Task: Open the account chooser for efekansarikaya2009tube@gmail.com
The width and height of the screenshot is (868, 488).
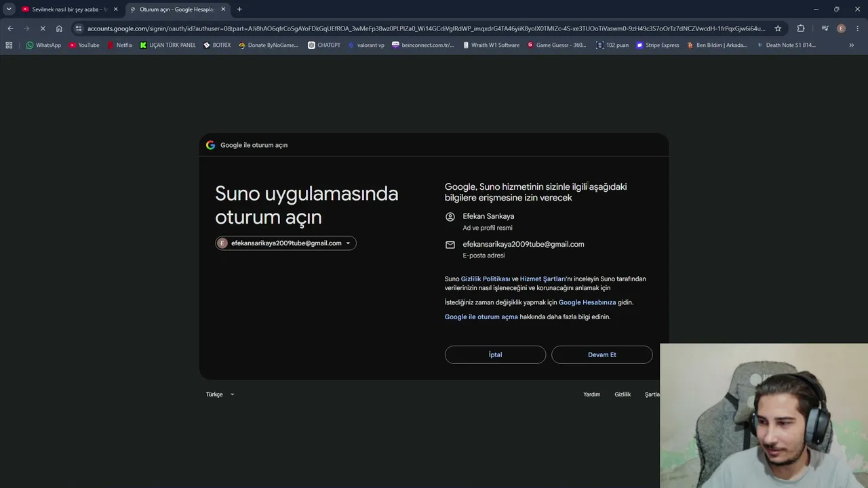Action: coord(285,243)
